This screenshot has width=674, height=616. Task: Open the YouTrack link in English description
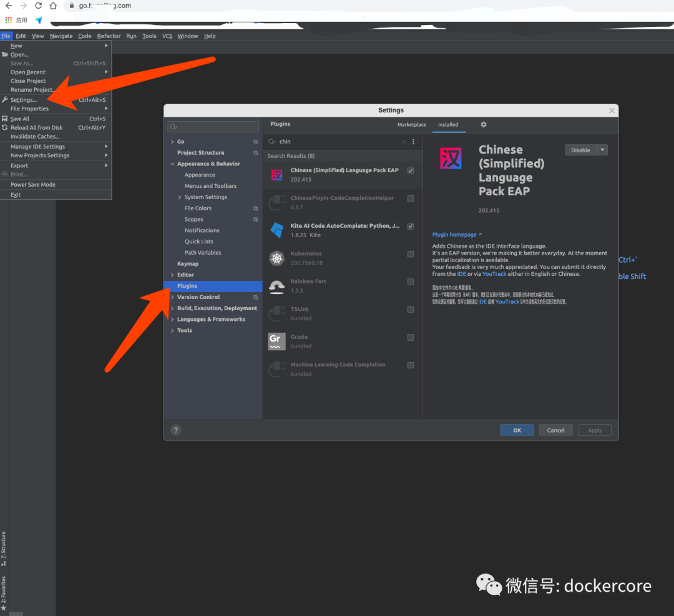tap(494, 274)
